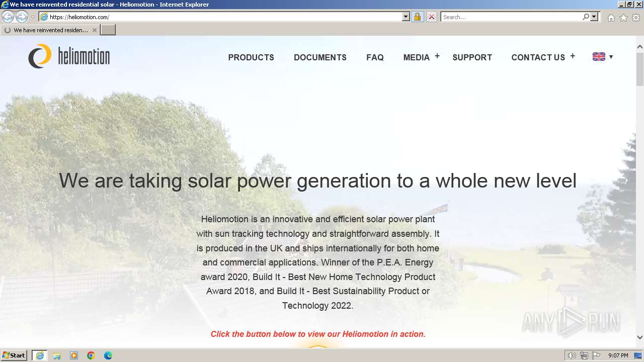Viewport: 644px width, 362px height.
Task: Open the CONTACT US menu item
Action: click(538, 57)
